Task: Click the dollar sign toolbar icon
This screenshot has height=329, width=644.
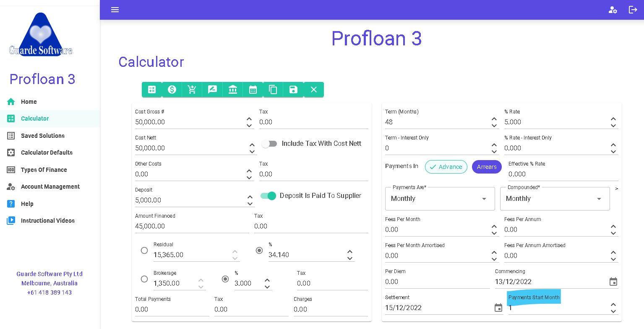Action: [x=172, y=89]
